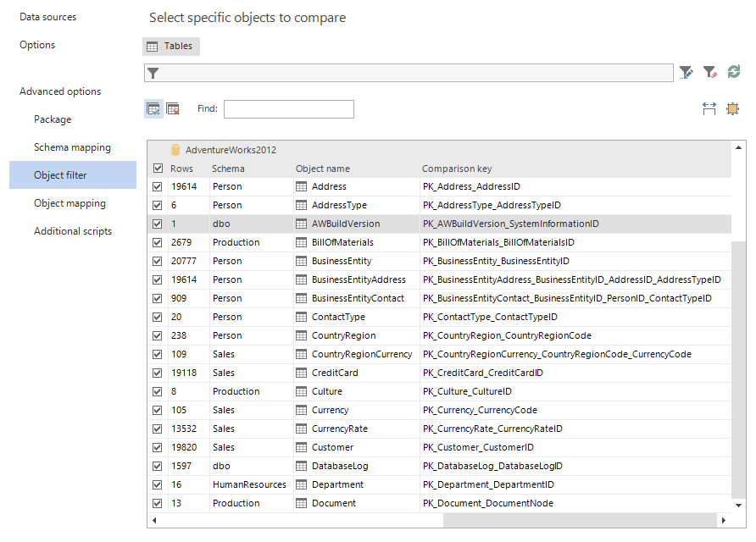756x542 pixels.
Task: Click the fit-to-size square icon
Action: pyautogui.click(x=733, y=108)
